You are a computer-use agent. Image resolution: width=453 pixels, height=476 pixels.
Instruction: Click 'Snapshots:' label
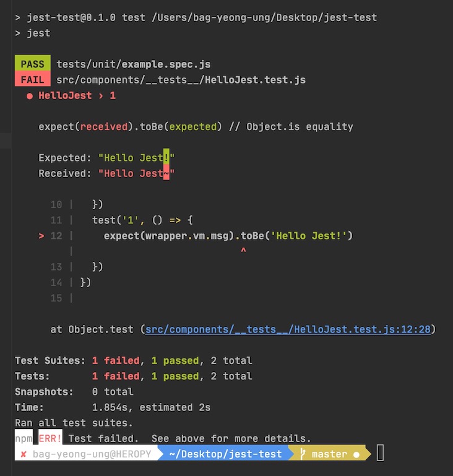(45, 392)
